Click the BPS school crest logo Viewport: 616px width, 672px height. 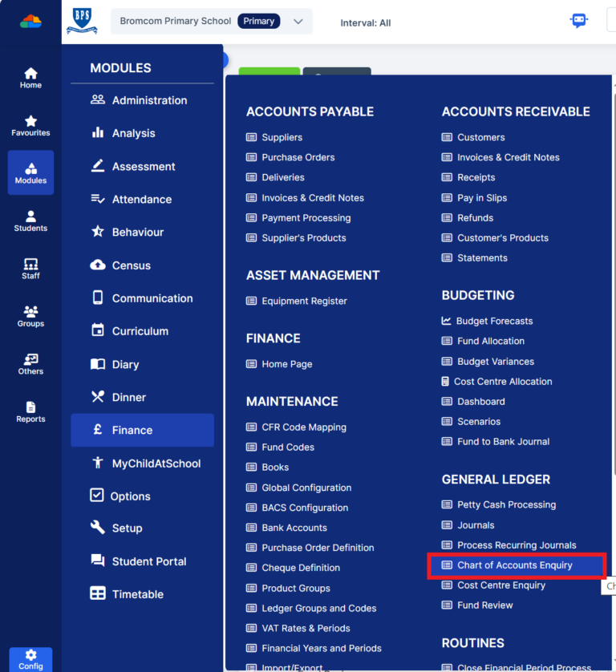click(x=82, y=22)
